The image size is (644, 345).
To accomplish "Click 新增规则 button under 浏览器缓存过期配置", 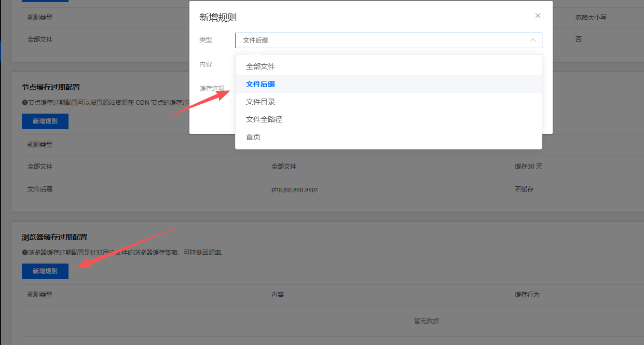I will point(45,271).
